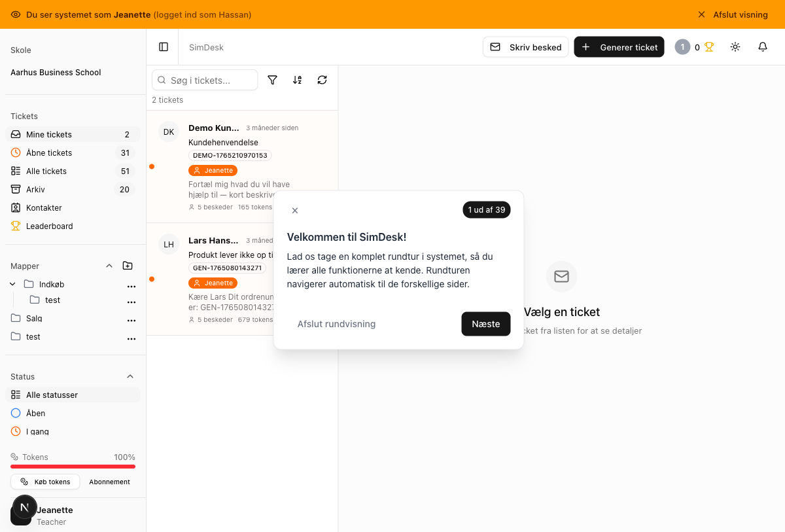Open Jeanette Teacher profile menu

(73, 515)
